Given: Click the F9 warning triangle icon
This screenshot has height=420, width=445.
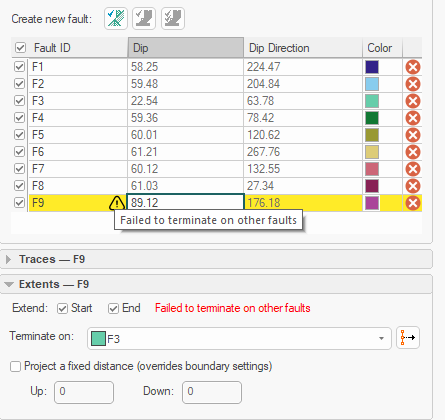Looking at the screenshot, I should click(x=117, y=203).
